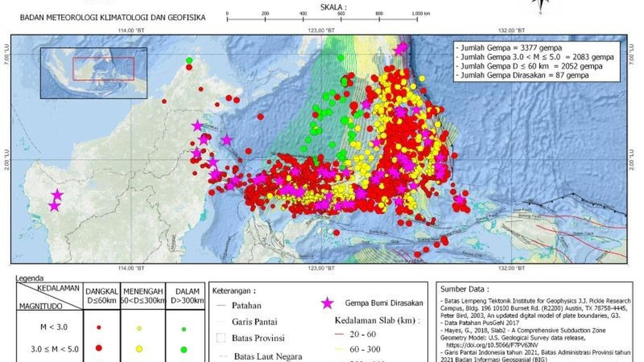The width and height of the screenshot is (644, 362).
Task: Click the DANGKAL D≤60km column header
Action: pyautogui.click(x=102, y=296)
